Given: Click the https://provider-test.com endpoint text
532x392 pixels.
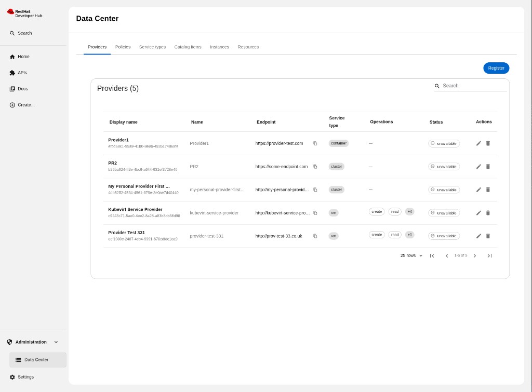Looking at the screenshot, I should point(279,143).
